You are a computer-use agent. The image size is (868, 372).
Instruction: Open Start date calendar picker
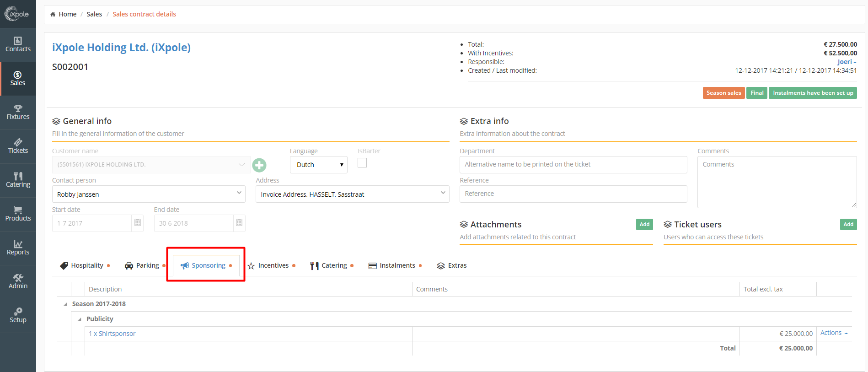pyautogui.click(x=137, y=223)
